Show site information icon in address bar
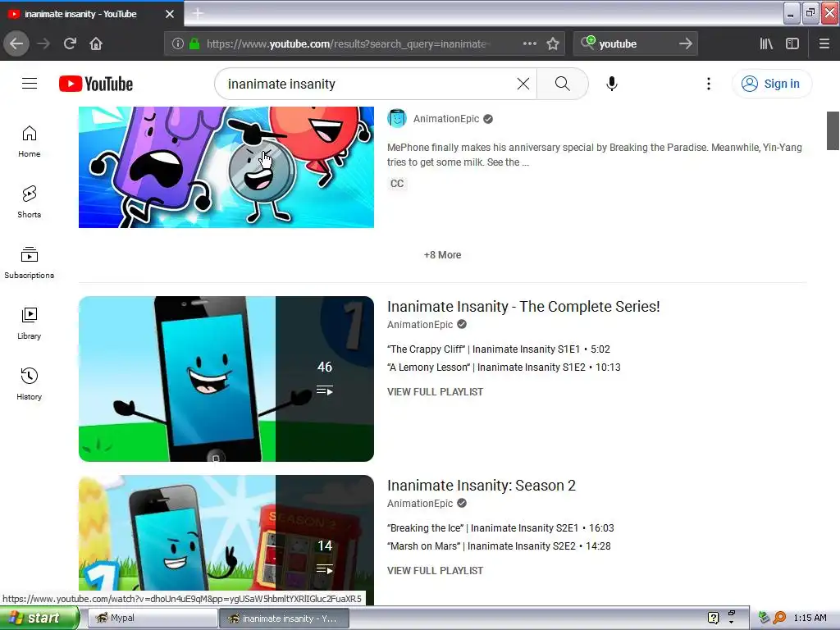Image resolution: width=840 pixels, height=630 pixels. click(178, 44)
